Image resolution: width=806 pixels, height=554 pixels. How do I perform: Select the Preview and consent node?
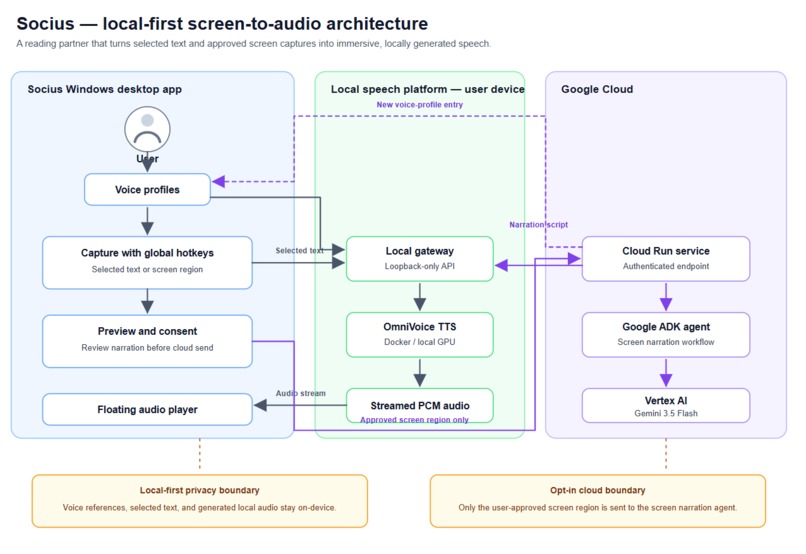click(x=148, y=341)
